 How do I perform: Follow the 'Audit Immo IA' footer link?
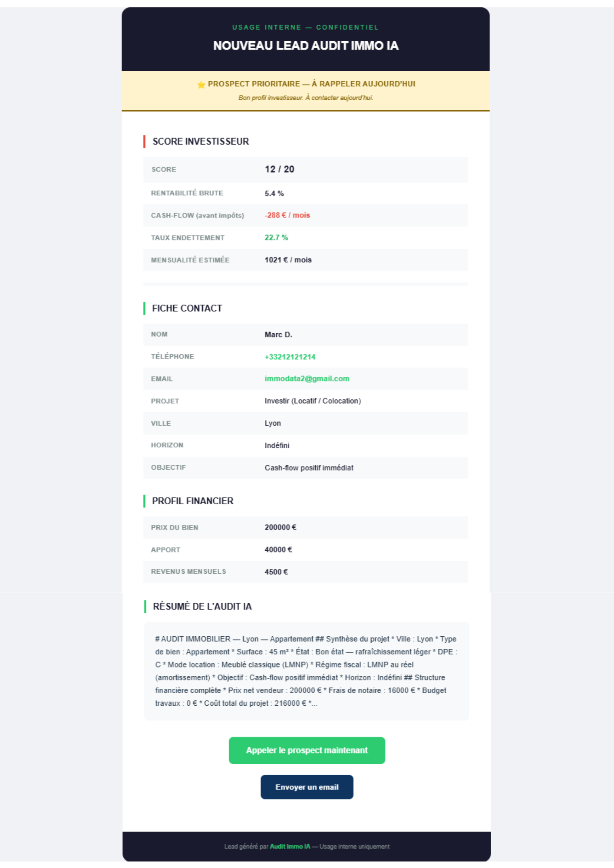point(290,846)
